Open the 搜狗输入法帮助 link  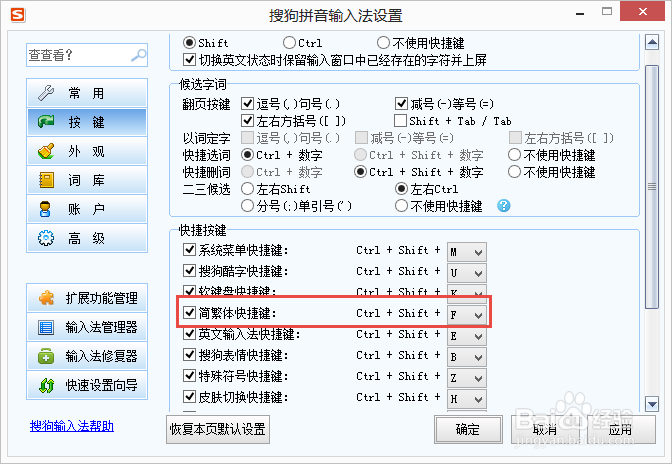pyautogui.click(x=72, y=426)
